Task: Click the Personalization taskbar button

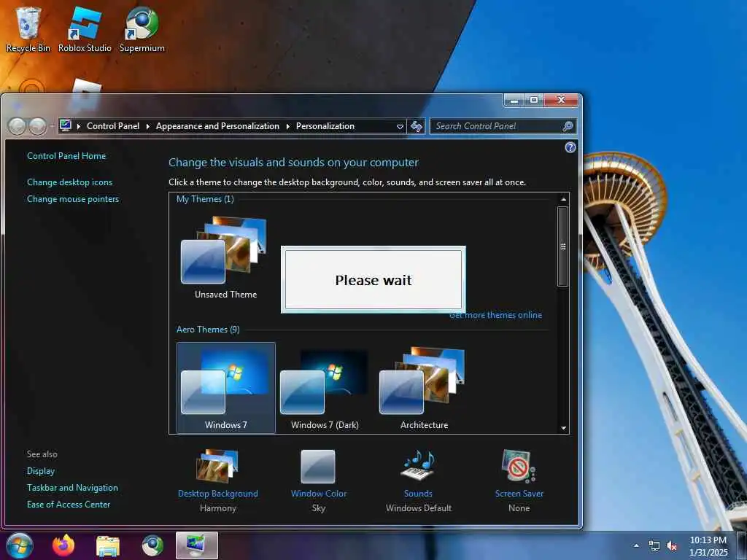Action: click(197, 545)
